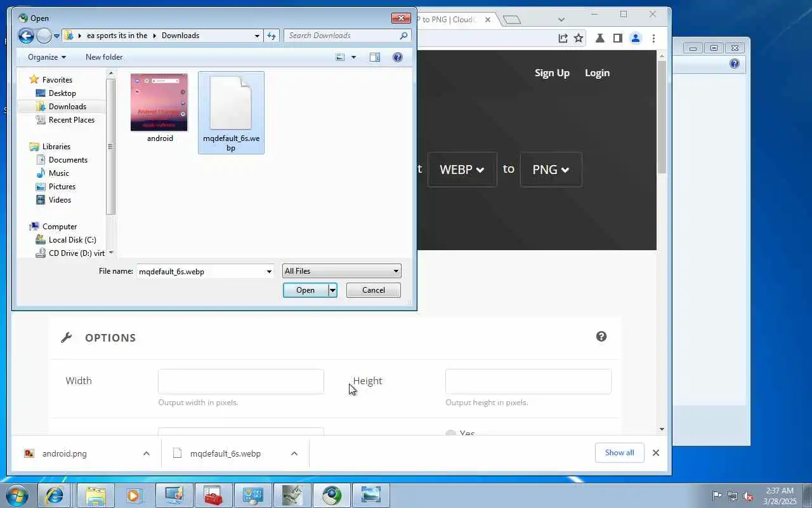This screenshot has width=812, height=508.
Task: Click Login on CloudConvert
Action: click(x=597, y=73)
